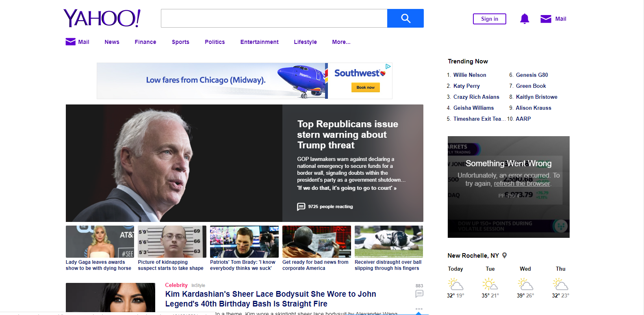This screenshot has width=644, height=315.
Task: Click the blue search magnifier button
Action: tap(405, 18)
